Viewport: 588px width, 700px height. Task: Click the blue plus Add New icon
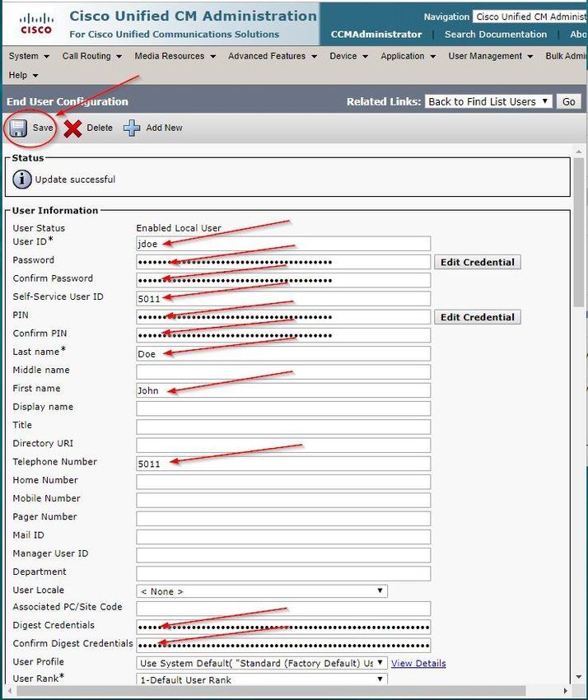pyautogui.click(x=132, y=128)
